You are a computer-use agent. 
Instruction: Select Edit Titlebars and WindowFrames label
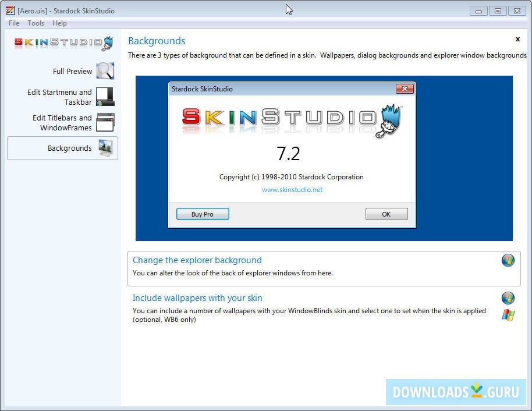pos(62,122)
